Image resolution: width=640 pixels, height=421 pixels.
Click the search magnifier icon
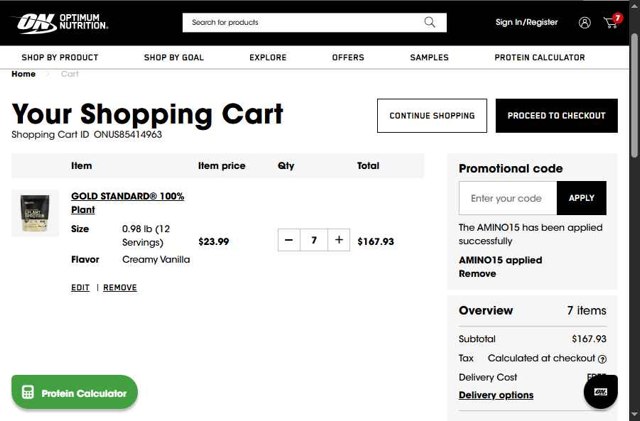coord(430,22)
